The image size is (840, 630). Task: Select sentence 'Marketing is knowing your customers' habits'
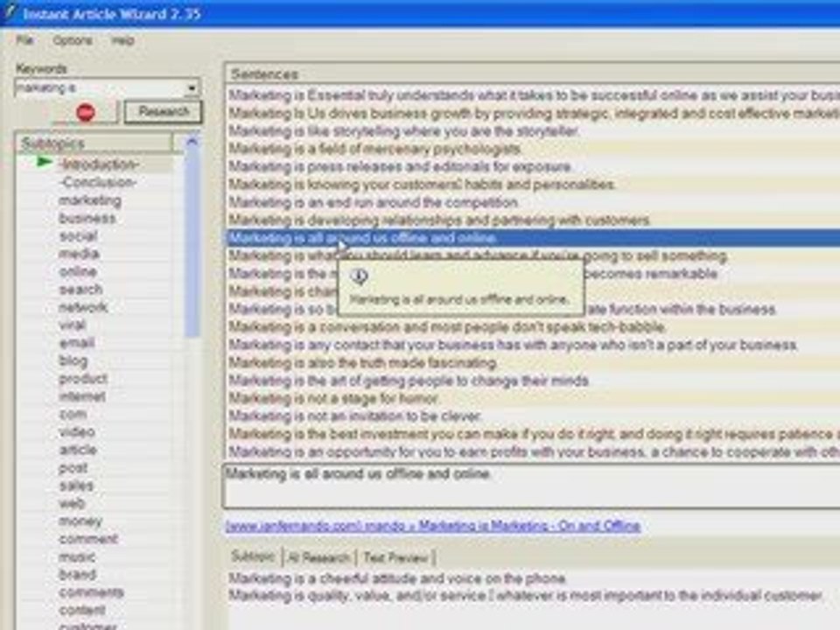click(533, 185)
